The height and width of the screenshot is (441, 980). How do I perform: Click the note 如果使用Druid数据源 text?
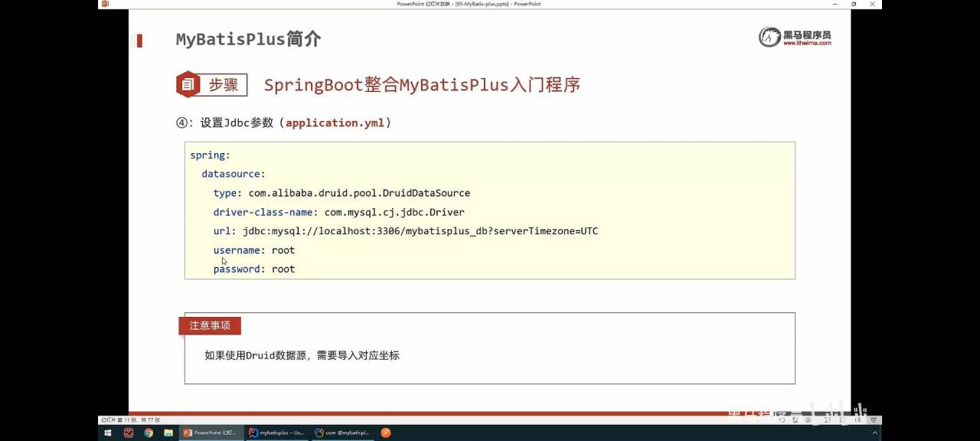302,355
